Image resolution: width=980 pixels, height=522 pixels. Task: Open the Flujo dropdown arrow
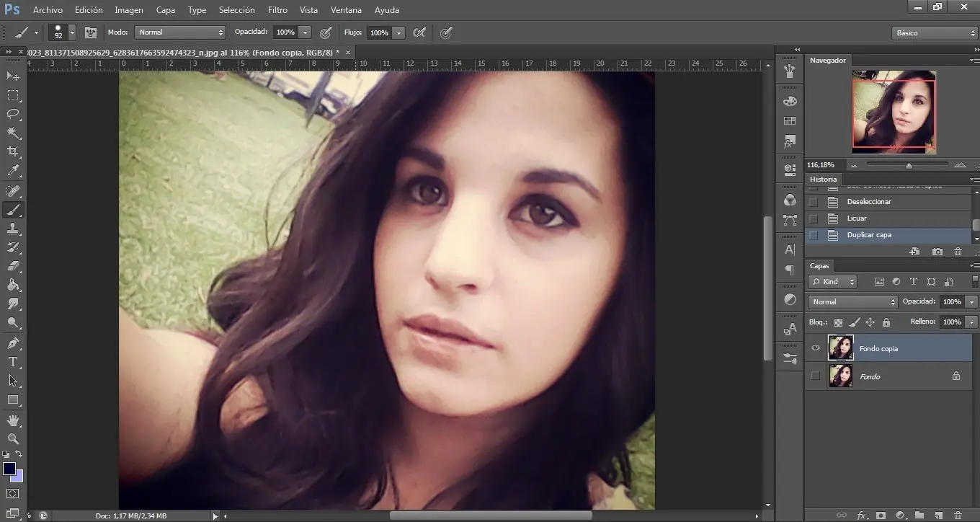tap(398, 32)
